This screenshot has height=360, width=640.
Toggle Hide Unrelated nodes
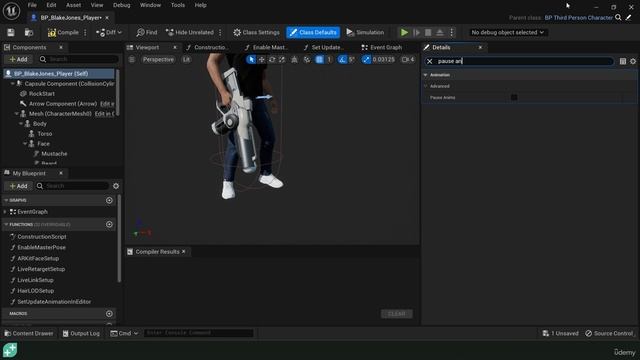tap(190, 32)
